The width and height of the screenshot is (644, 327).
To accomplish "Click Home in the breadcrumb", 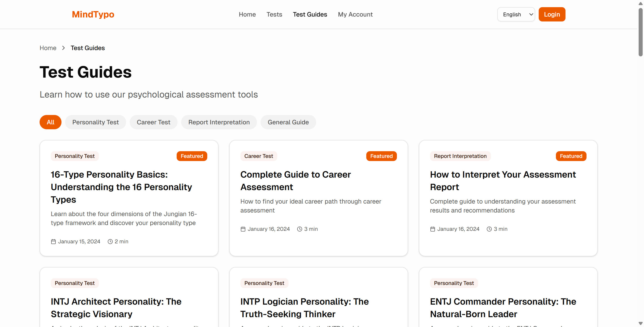I will pyautogui.click(x=48, y=48).
